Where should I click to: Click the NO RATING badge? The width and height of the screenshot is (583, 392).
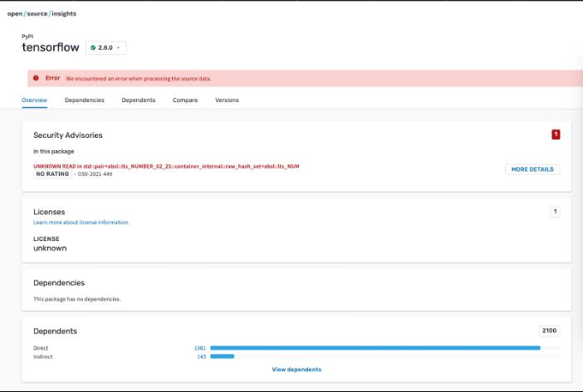pyautogui.click(x=52, y=174)
